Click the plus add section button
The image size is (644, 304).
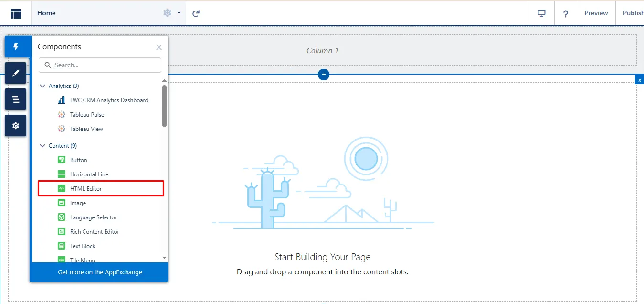324,75
